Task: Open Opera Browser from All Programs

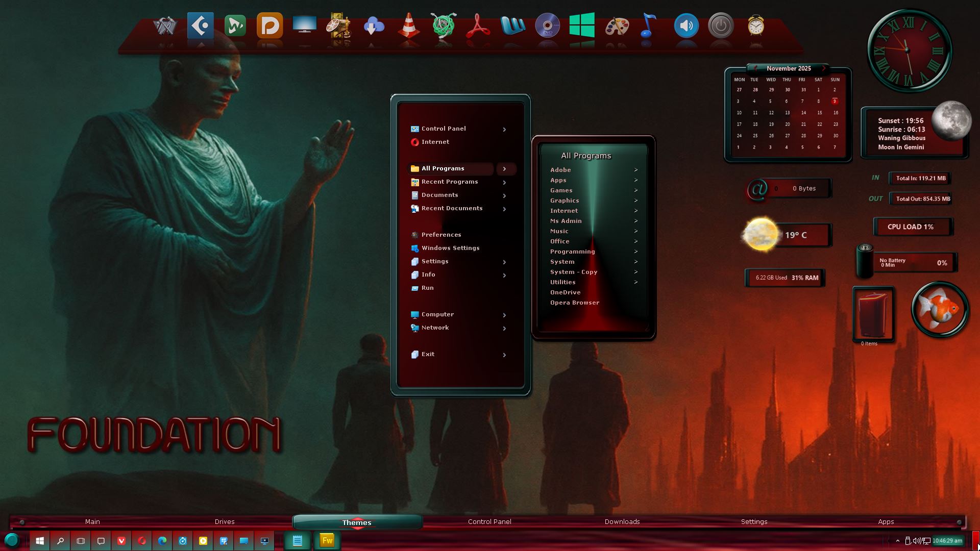Action: [x=574, y=303]
